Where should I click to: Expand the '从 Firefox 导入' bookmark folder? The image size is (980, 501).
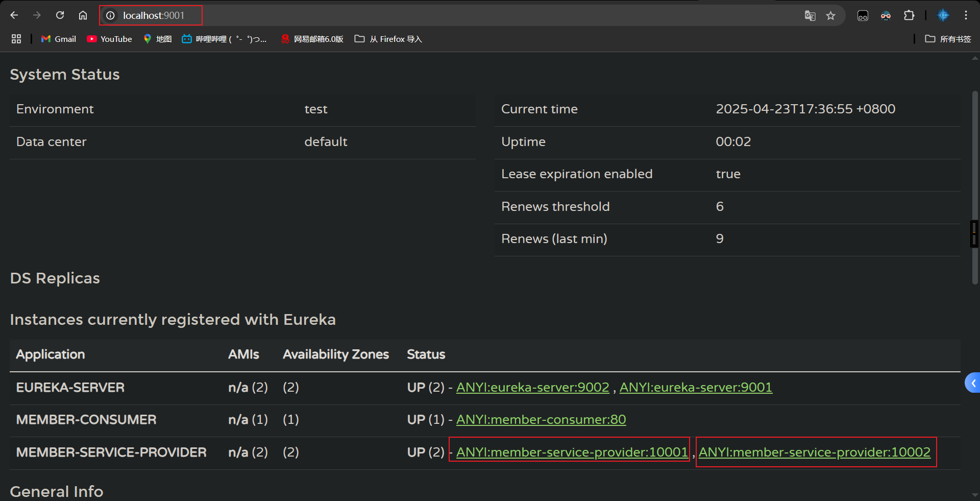tap(388, 39)
